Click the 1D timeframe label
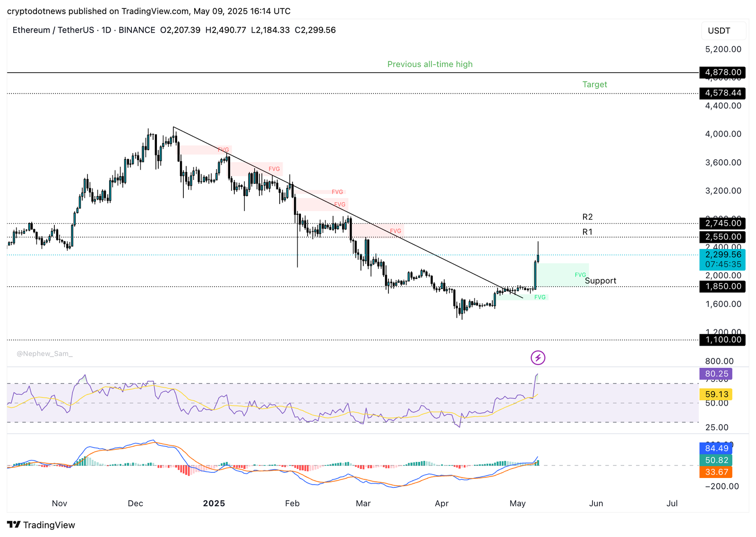The width and height of the screenshot is (756, 537). pos(106,30)
